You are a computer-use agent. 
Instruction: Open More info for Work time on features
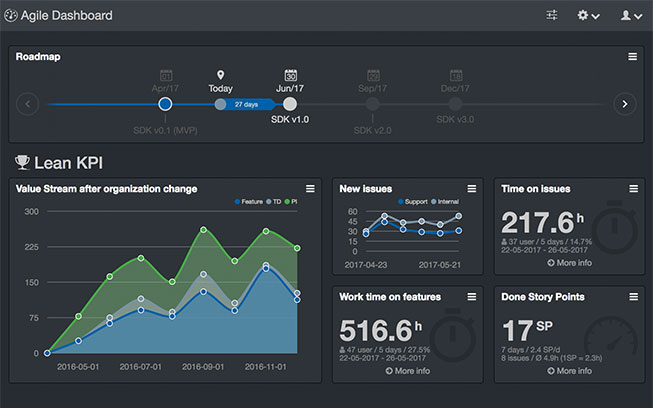pyautogui.click(x=406, y=371)
